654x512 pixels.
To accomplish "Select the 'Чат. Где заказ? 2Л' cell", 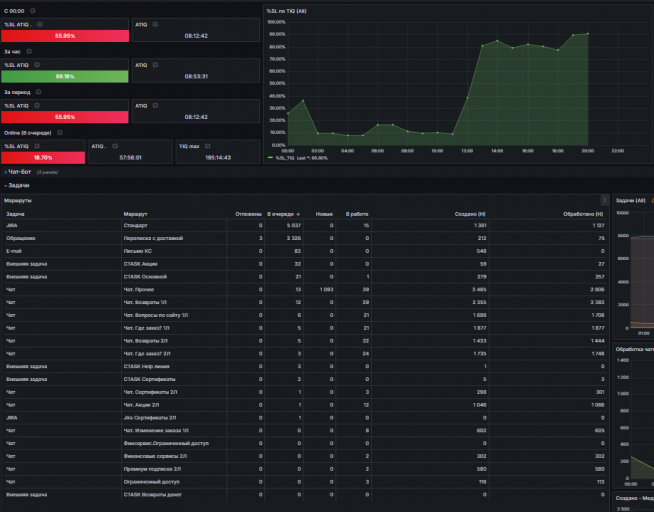I will tap(174, 354).
